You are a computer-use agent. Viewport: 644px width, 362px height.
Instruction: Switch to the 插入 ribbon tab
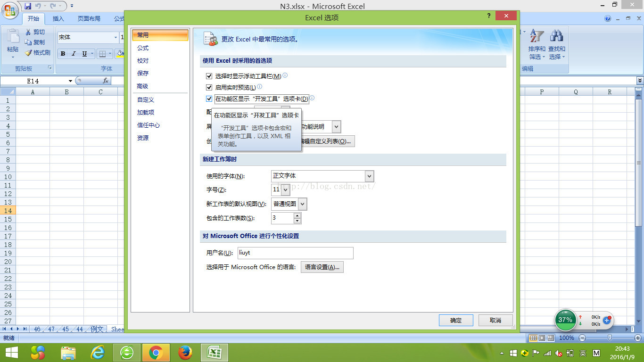(58, 19)
